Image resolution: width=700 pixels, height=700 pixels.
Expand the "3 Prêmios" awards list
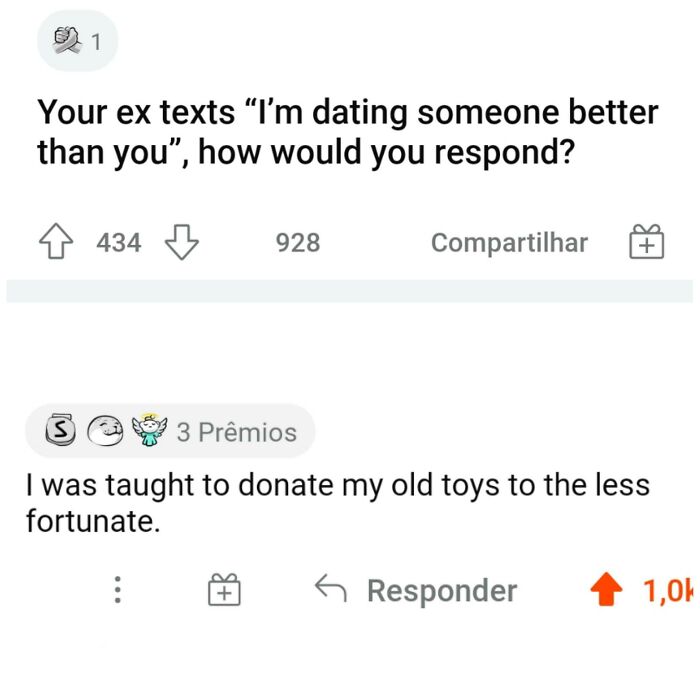click(x=237, y=432)
